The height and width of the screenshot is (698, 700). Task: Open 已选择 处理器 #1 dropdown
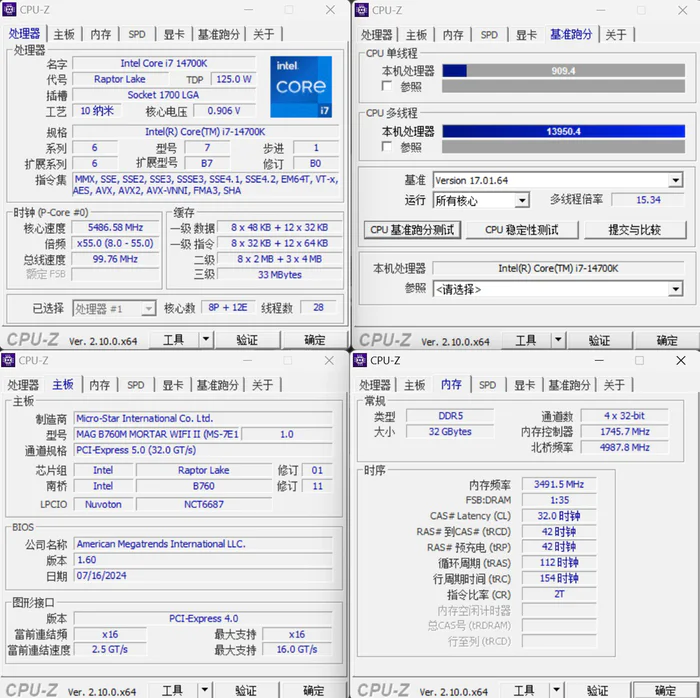pos(149,308)
